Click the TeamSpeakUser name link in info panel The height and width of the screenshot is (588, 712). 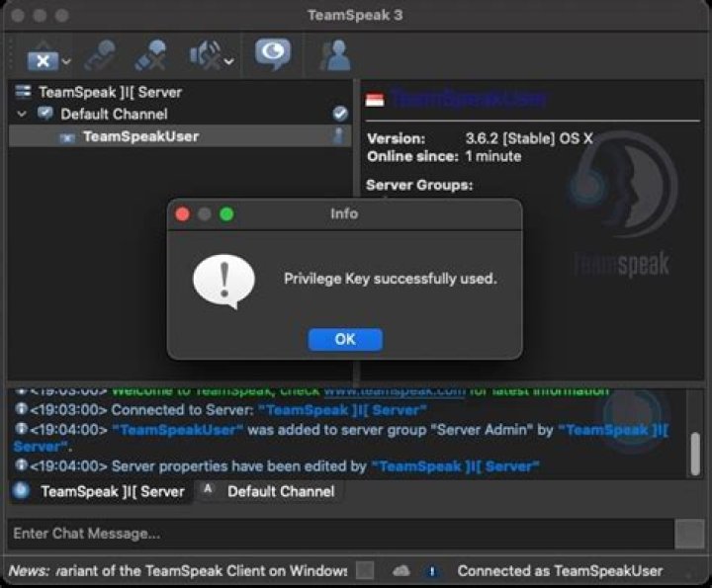tap(469, 99)
